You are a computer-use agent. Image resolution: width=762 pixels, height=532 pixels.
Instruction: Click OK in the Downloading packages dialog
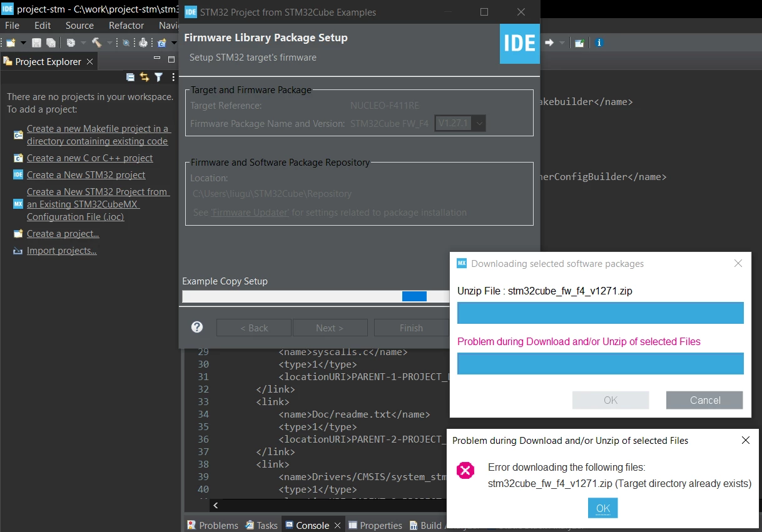[x=611, y=400]
